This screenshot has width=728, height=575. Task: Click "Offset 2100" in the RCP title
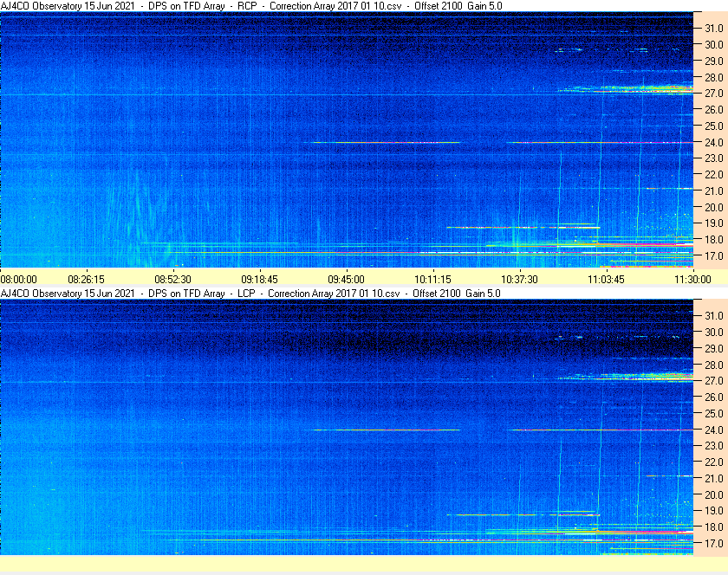(x=439, y=6)
